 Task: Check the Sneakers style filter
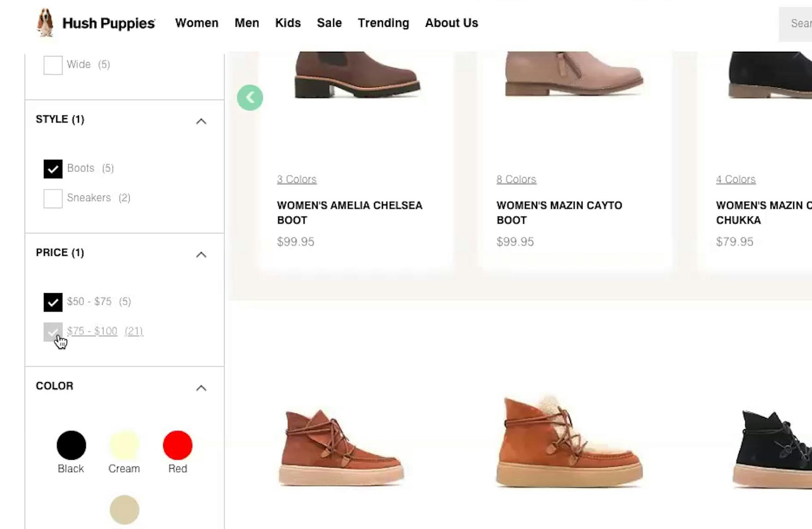(x=53, y=198)
